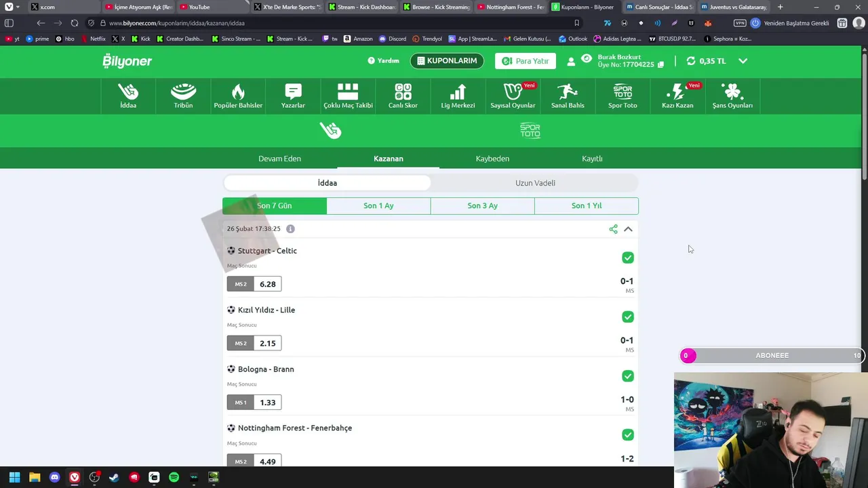Switch to the İddaa coupon toggle

click(x=327, y=183)
